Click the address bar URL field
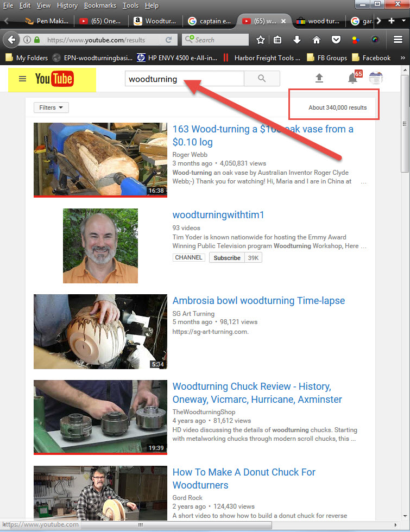The image size is (410, 532). [x=102, y=40]
